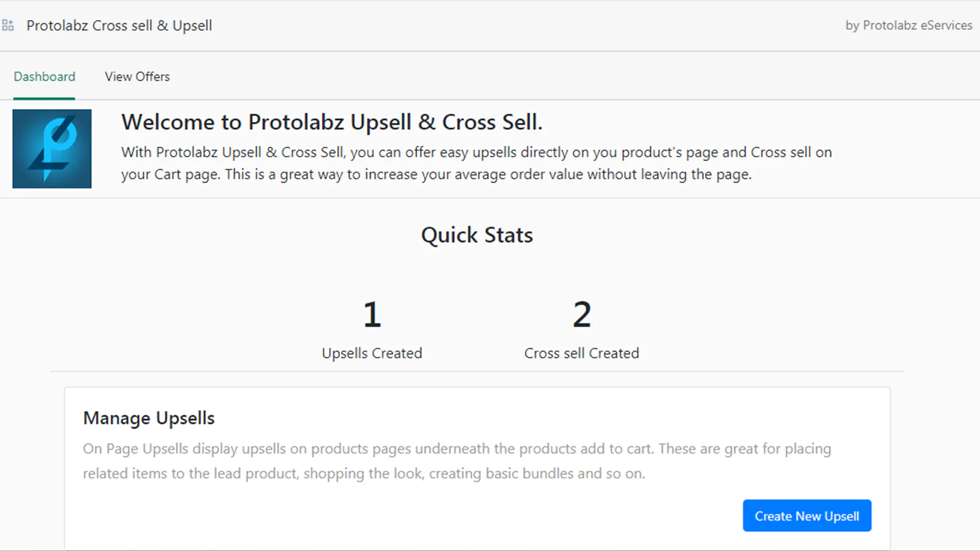Click the Protolabz blue logo image
The image size is (980, 551).
click(x=52, y=149)
